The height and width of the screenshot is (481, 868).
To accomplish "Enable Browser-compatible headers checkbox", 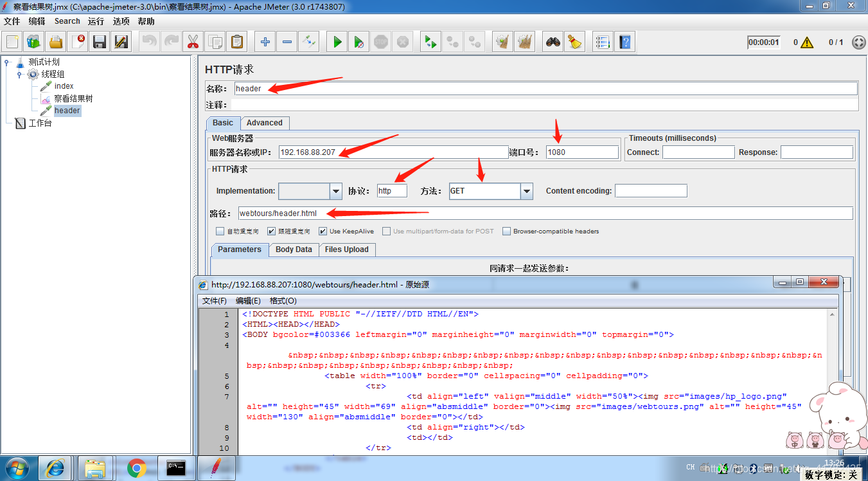I will (507, 231).
